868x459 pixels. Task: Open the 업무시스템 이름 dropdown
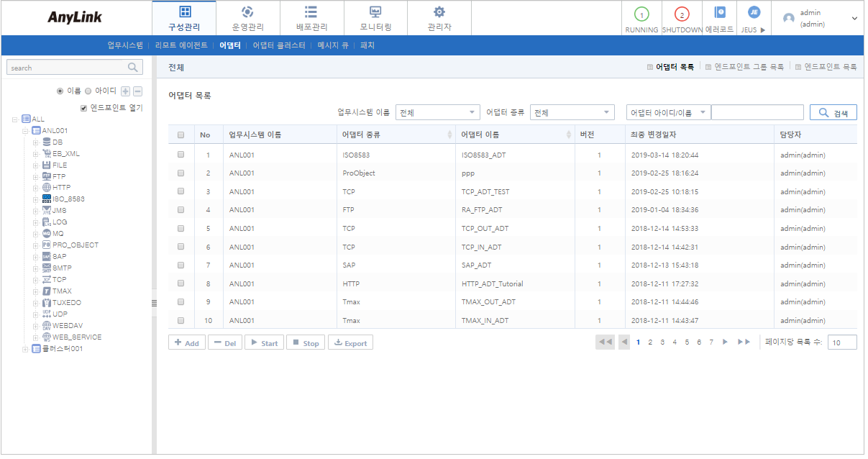click(x=437, y=112)
